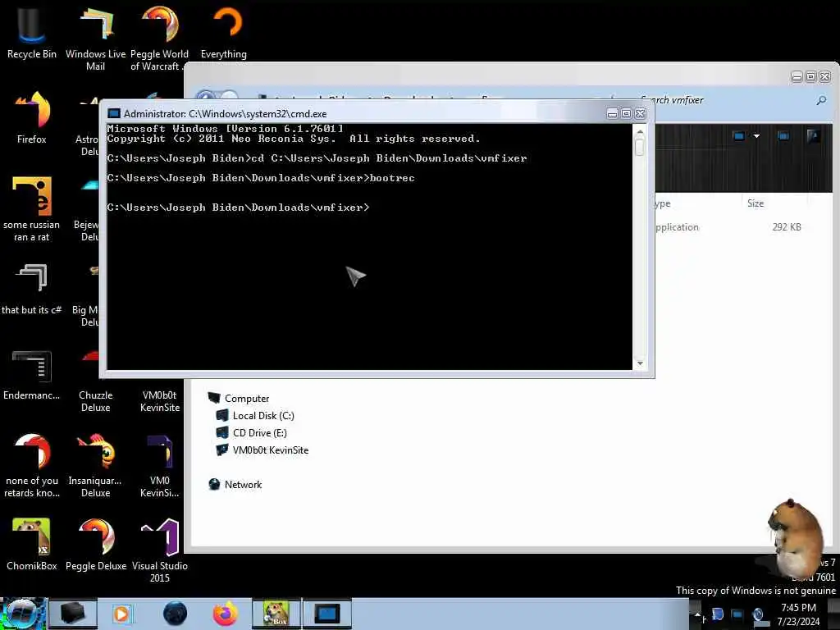Select the VM0b0t KevinSite desktop label
The image size is (840, 630).
pos(160,401)
